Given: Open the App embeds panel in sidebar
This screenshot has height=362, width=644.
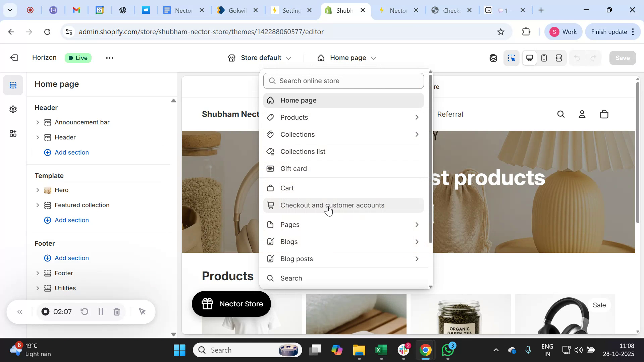Looking at the screenshot, I should point(13,133).
